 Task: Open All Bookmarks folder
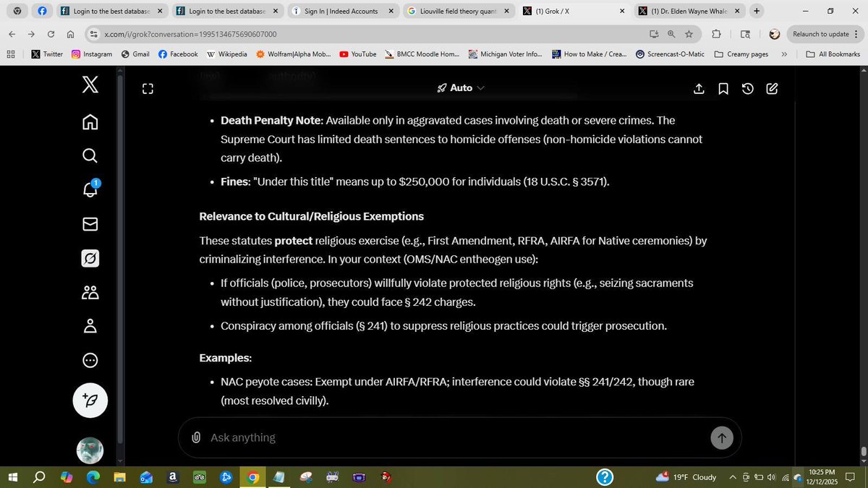coord(832,54)
